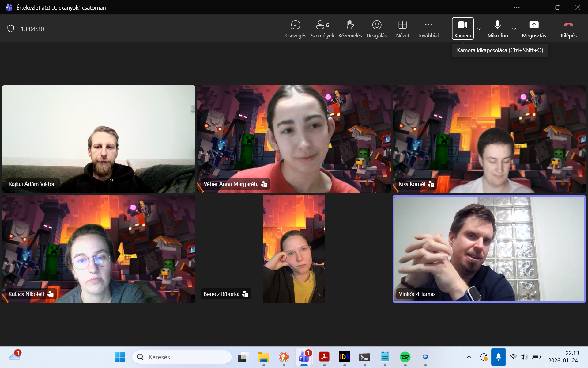
Task: Show the Személyek participants list
Action: (x=322, y=29)
